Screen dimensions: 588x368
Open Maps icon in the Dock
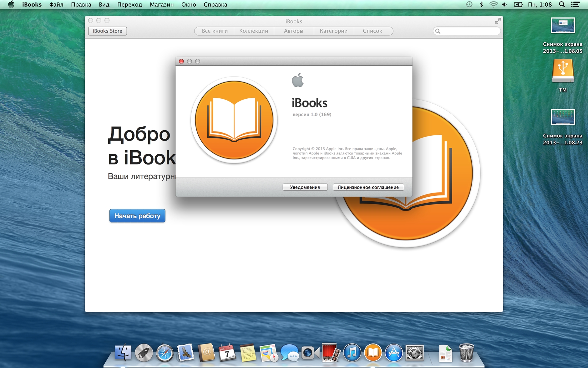point(269,353)
